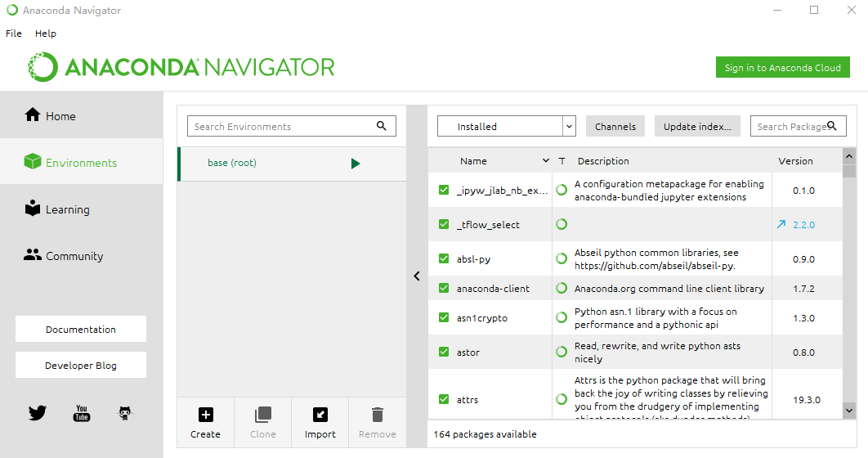Click the play arrow for base (root)

click(x=356, y=164)
